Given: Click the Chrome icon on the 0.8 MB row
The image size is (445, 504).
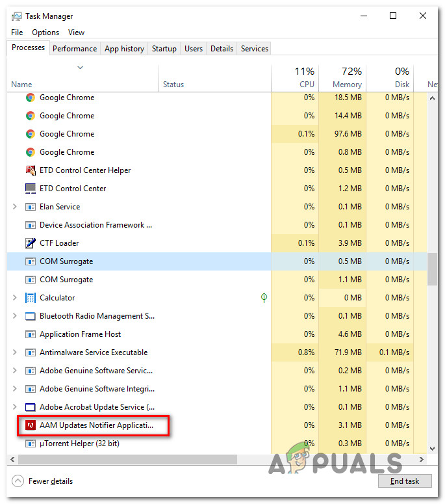Looking at the screenshot, I should (x=31, y=152).
